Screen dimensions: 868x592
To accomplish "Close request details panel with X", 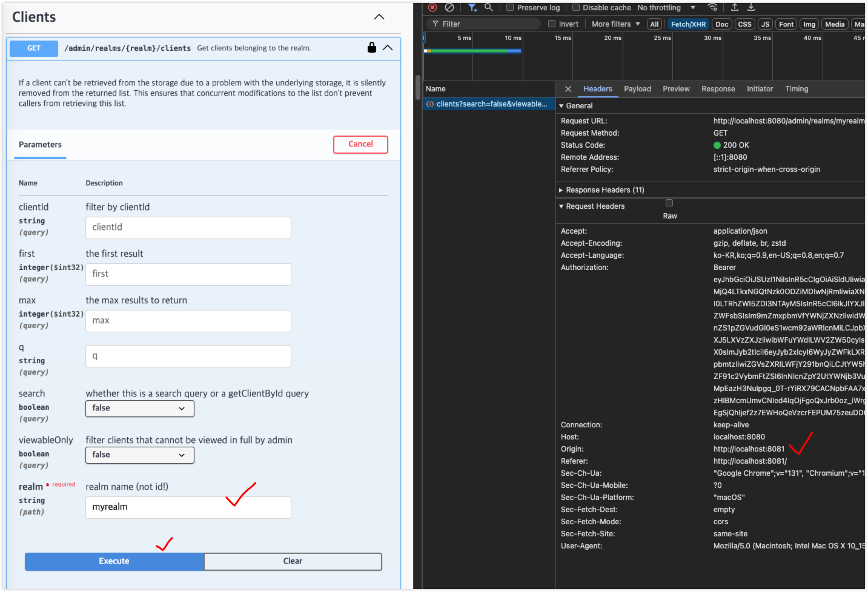I will (568, 89).
